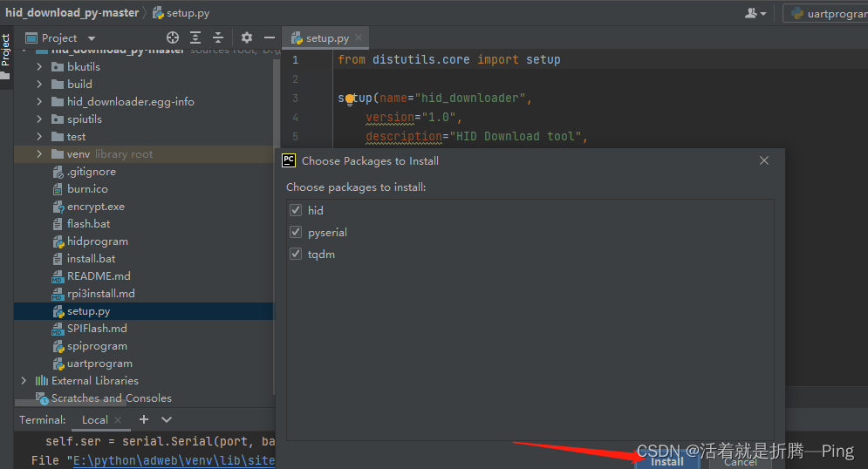Uncheck the tqdm package checkbox
The image size is (868, 469).
pos(296,254)
